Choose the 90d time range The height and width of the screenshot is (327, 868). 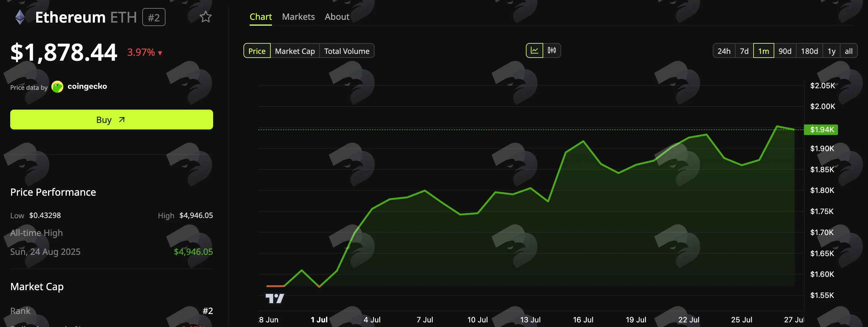pos(785,51)
